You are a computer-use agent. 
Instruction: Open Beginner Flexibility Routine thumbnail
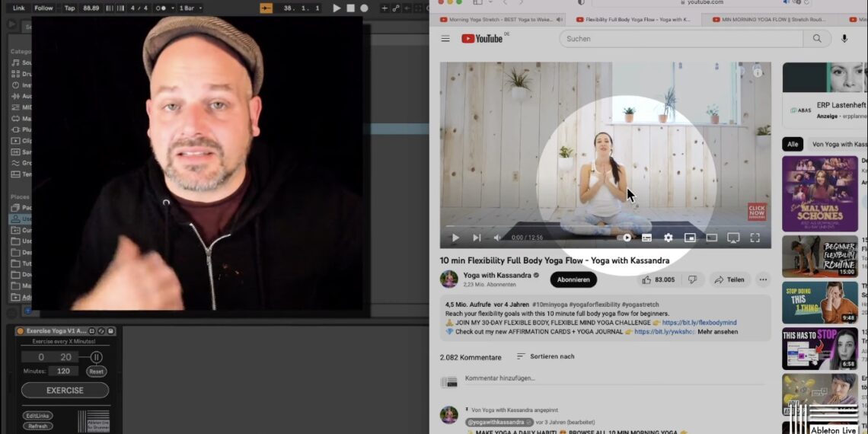tap(820, 257)
